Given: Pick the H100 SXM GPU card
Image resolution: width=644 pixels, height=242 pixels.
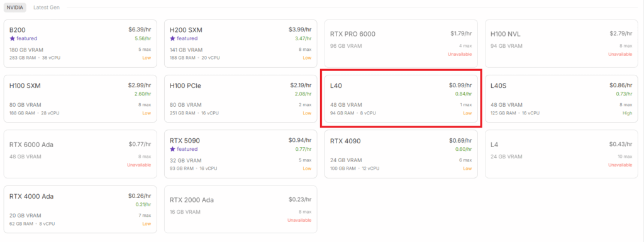Looking at the screenshot, I should tap(80, 99).
